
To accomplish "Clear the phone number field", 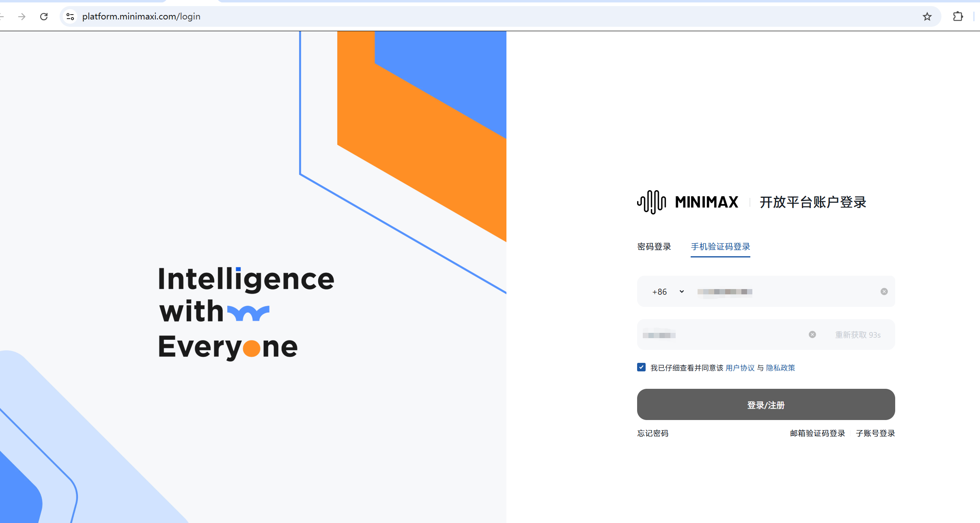I will tap(884, 292).
